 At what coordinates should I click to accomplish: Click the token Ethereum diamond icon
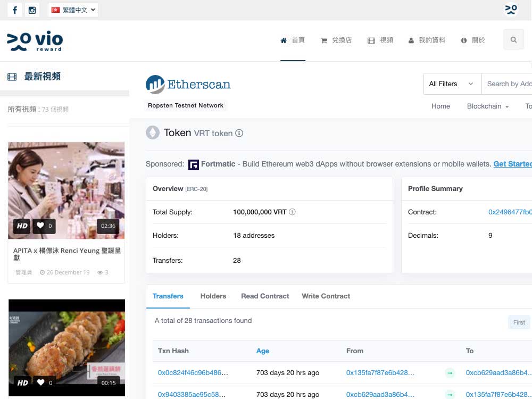click(x=153, y=132)
